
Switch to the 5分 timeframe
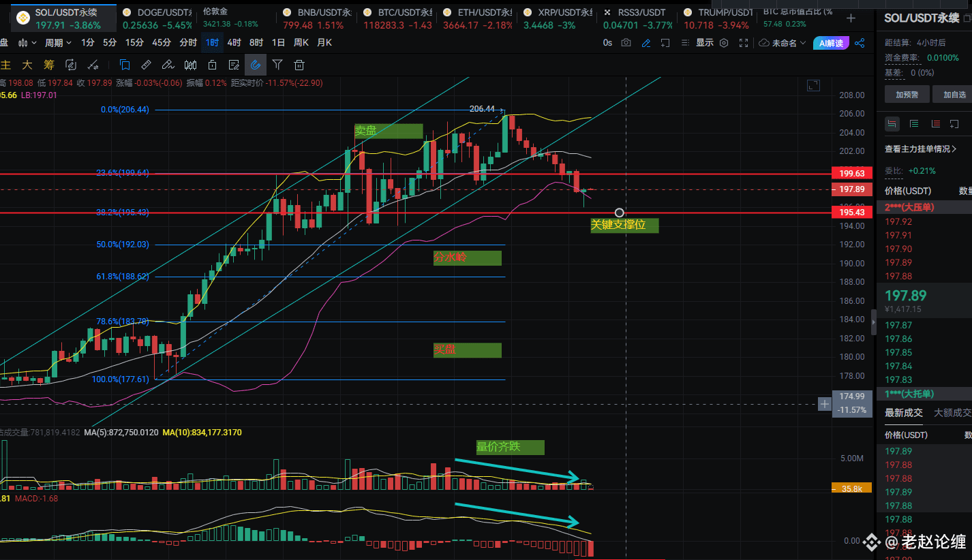(x=110, y=43)
